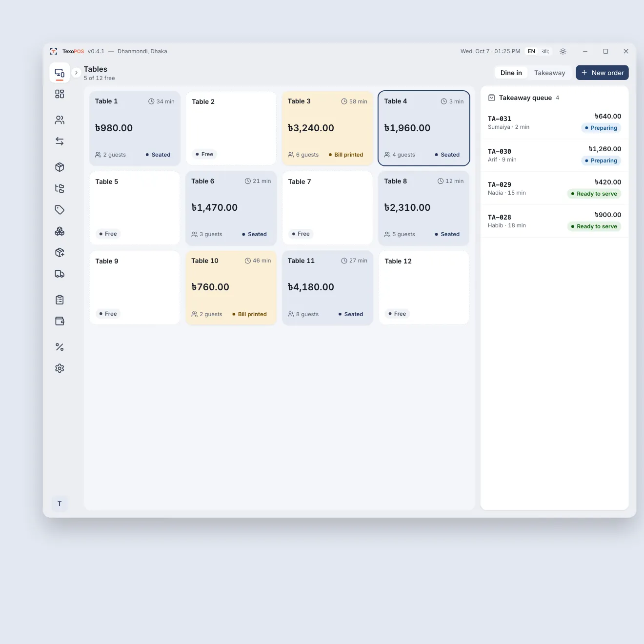The image size is (644, 644).
Task: Click the Free status badge on Table 5
Action: pyautogui.click(x=108, y=234)
